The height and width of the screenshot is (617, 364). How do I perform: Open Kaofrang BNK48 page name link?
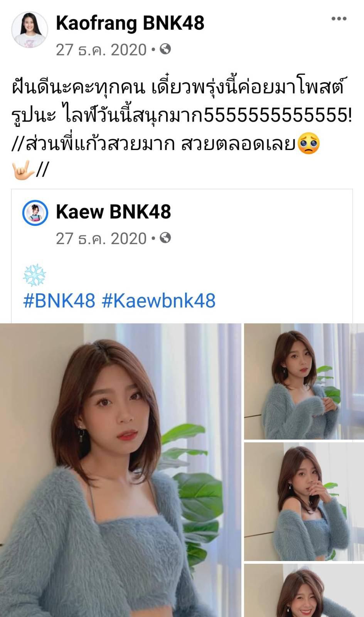pos(130,23)
